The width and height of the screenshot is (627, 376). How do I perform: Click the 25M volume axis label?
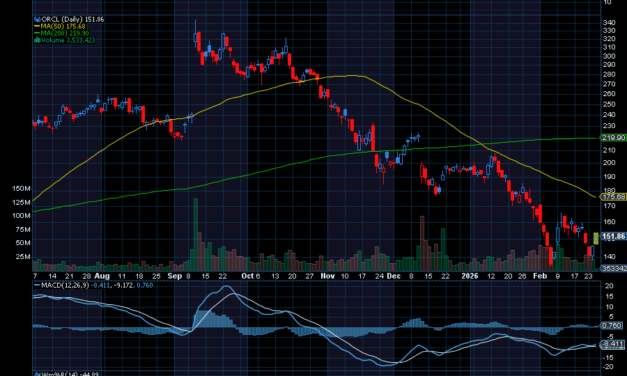tap(23, 256)
